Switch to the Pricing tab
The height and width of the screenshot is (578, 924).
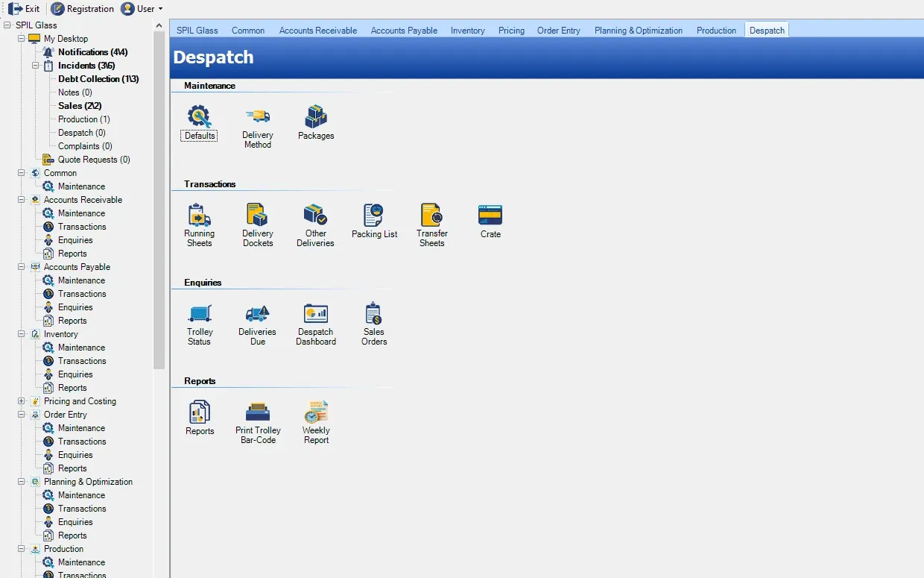[511, 31]
